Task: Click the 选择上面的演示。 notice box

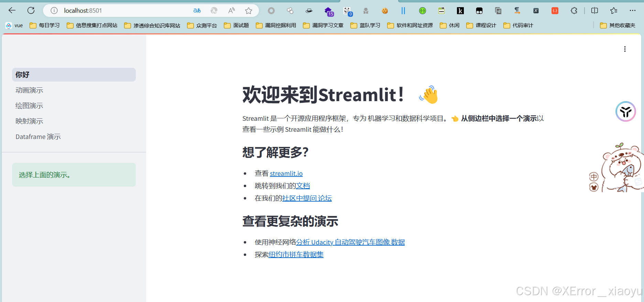Action: [x=74, y=175]
